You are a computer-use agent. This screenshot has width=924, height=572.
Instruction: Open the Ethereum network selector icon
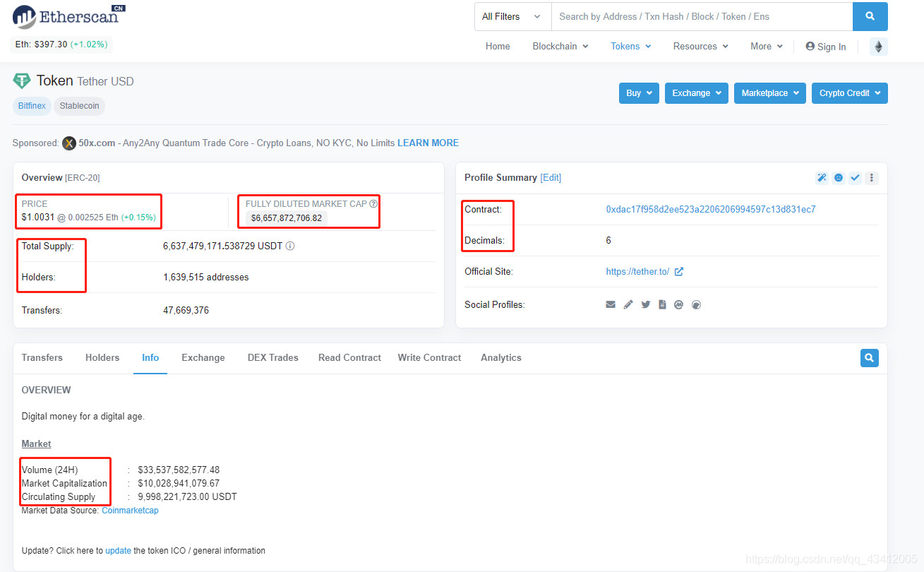pos(879,47)
